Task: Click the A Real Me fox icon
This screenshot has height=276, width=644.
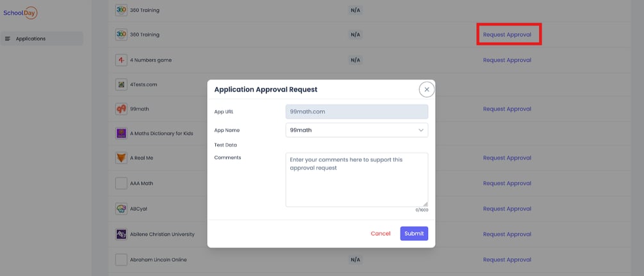Action: [x=121, y=158]
